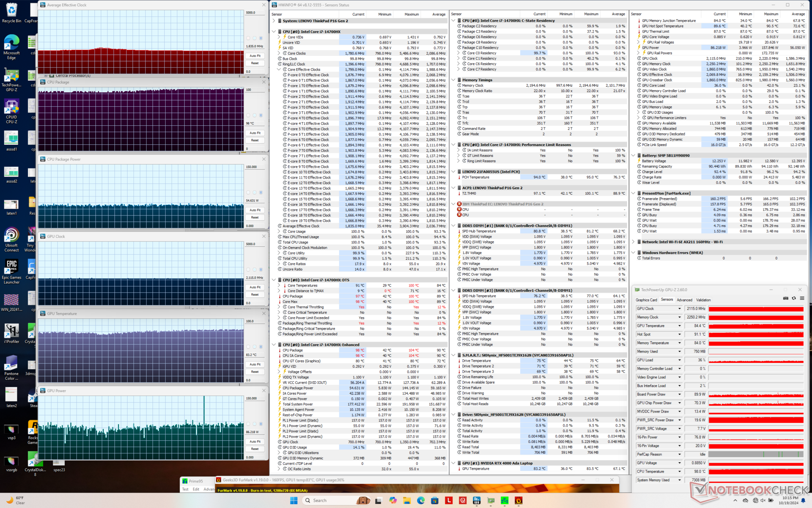This screenshot has width=812, height=508.
Task: Collapse the CPU [#0] Intel Core i7-14700HX section
Action: pos(274,32)
